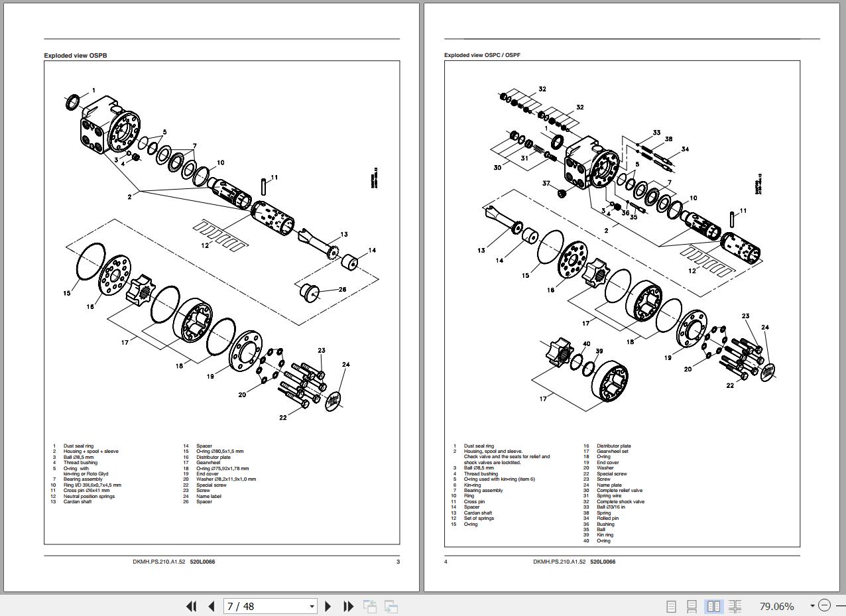
Task: Click 'O-ring Ø80,5x1,5 mm' legend entry
Action: tap(219, 452)
